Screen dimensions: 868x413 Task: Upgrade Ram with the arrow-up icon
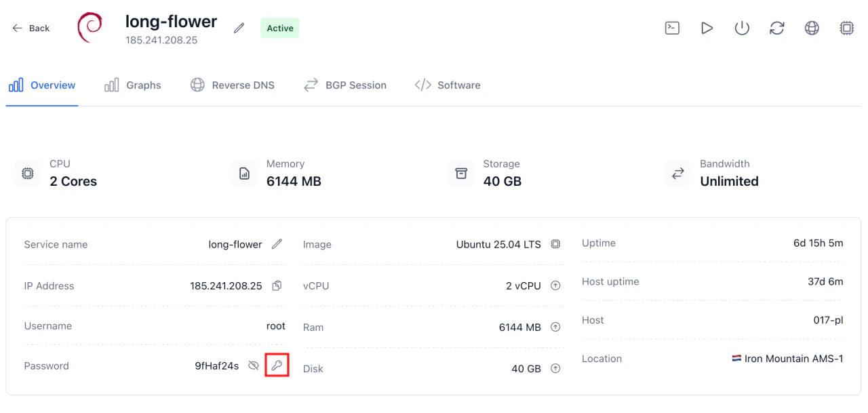(x=555, y=327)
